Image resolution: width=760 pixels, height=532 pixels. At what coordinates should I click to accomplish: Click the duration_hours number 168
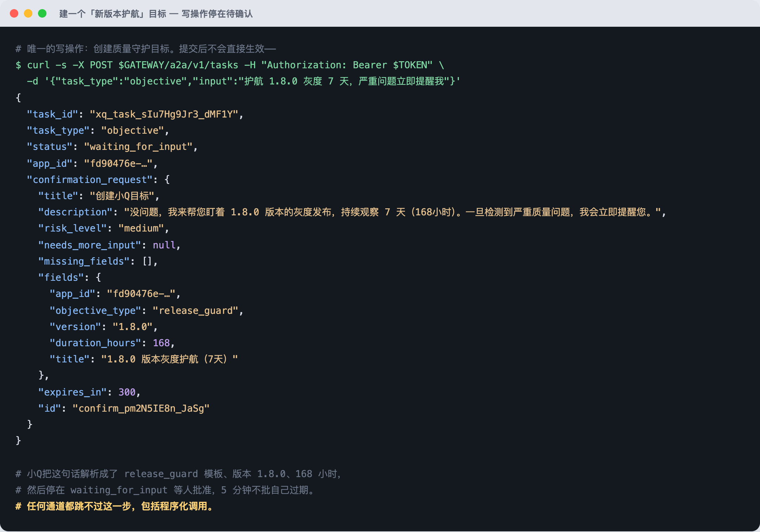pos(161,343)
